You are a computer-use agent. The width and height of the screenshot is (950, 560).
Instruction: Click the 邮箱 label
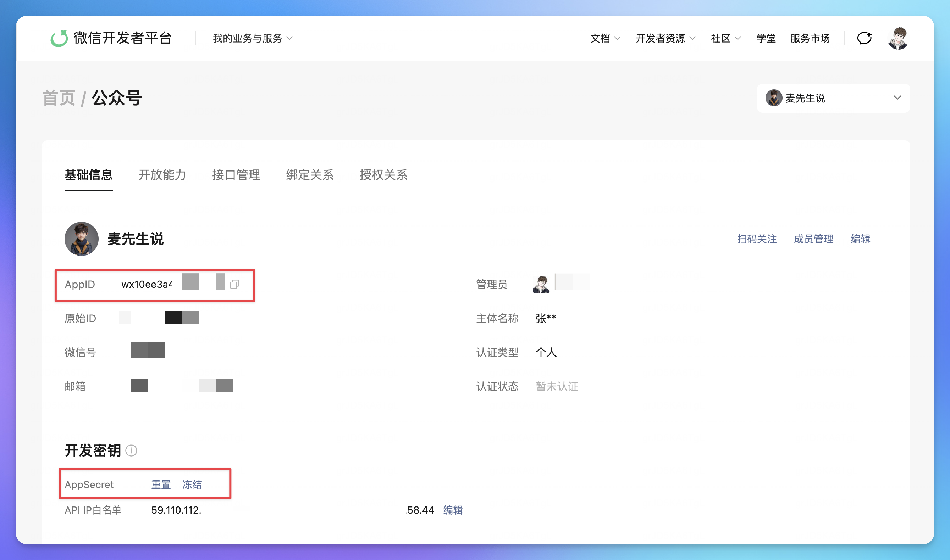pos(75,386)
